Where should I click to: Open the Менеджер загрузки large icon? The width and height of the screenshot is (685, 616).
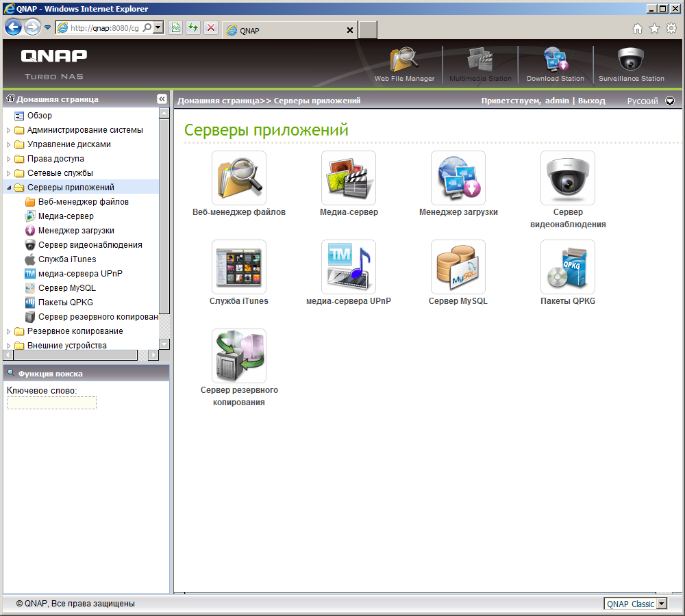458,178
